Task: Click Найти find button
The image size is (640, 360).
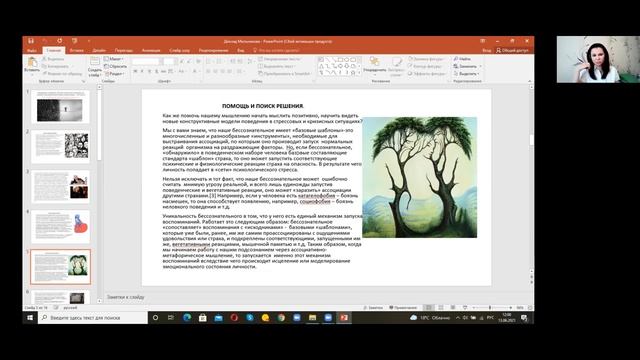Action: [462, 59]
